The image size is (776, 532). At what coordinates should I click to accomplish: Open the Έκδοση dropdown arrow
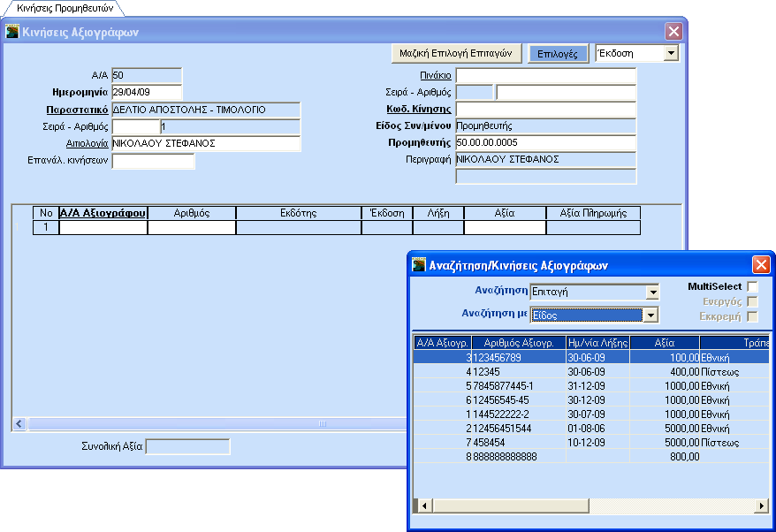pyautogui.click(x=671, y=53)
